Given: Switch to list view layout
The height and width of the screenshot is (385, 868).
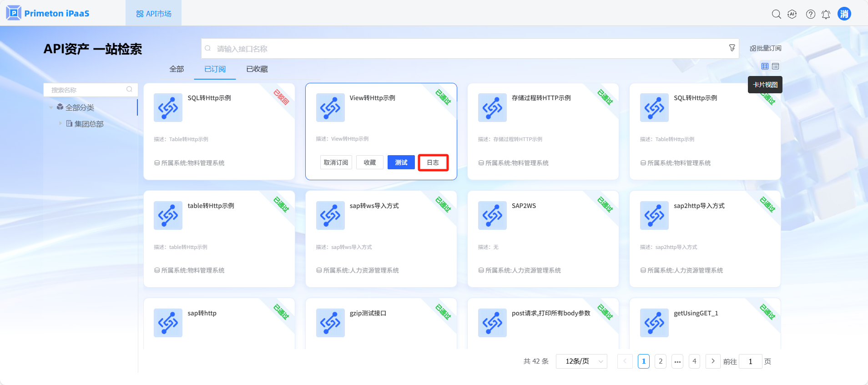Looking at the screenshot, I should [x=776, y=66].
